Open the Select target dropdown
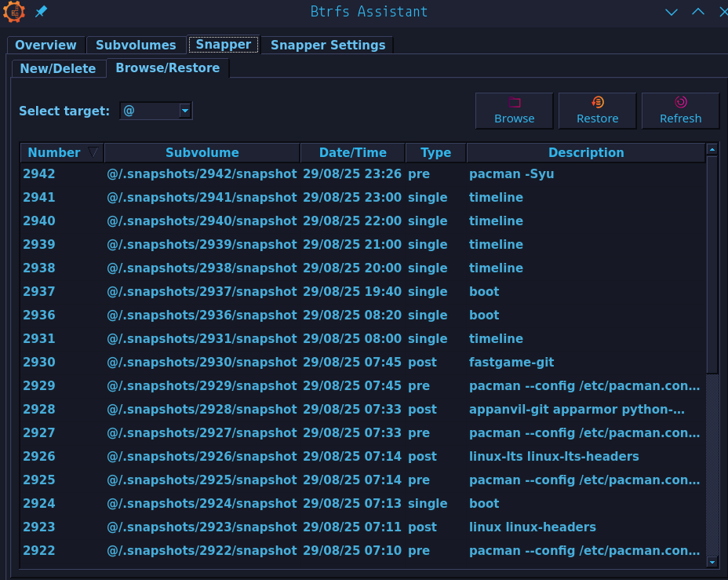The height and width of the screenshot is (580, 728). point(156,111)
